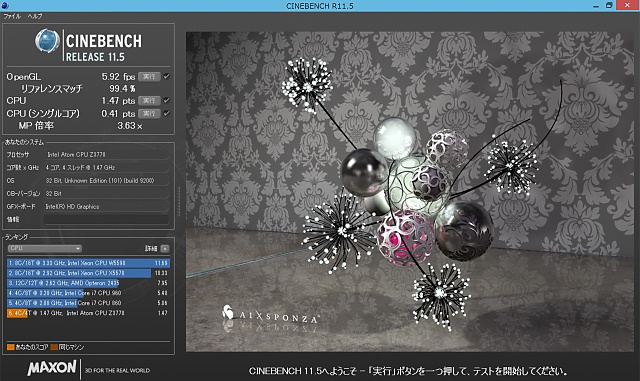
Task: Run the single core CPU benchmark
Action: point(149,113)
